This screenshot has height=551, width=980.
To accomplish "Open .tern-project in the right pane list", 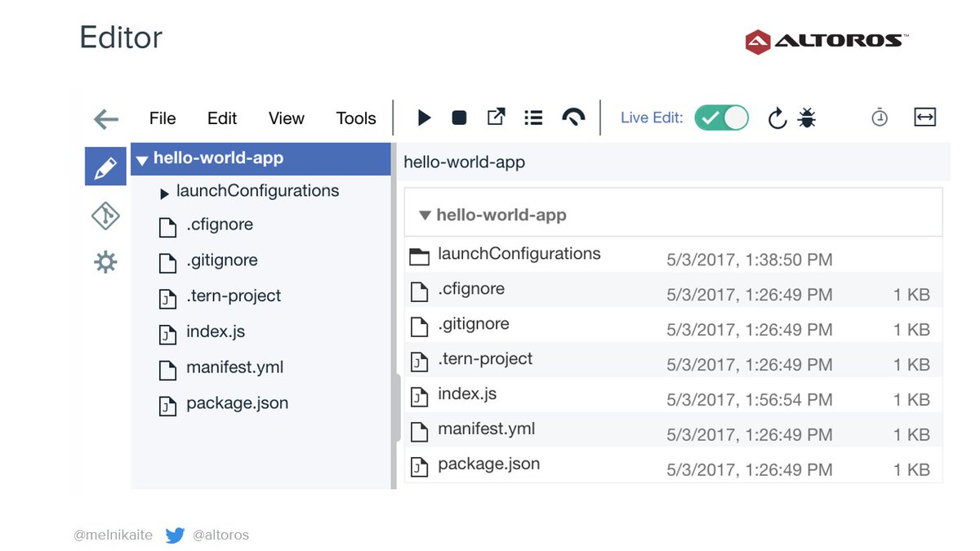I will point(485,359).
